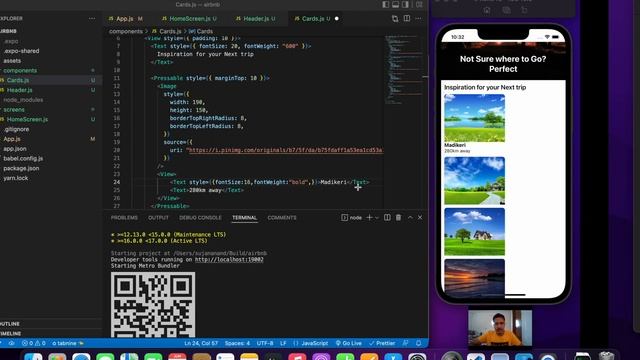Open the App.js editor tab
The image size is (640, 360).
coord(125,19)
